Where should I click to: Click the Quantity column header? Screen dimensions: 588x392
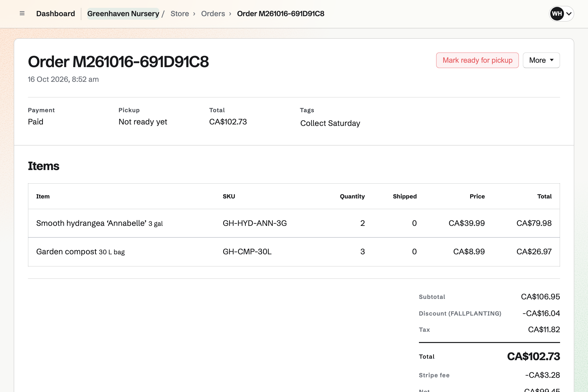[x=352, y=196]
